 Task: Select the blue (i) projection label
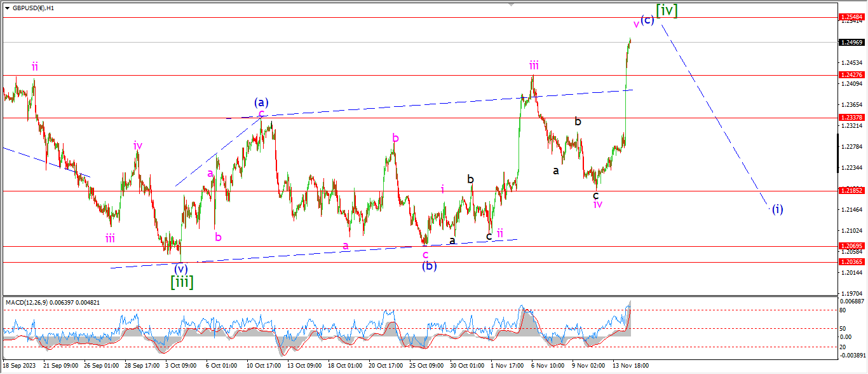pyautogui.click(x=777, y=209)
